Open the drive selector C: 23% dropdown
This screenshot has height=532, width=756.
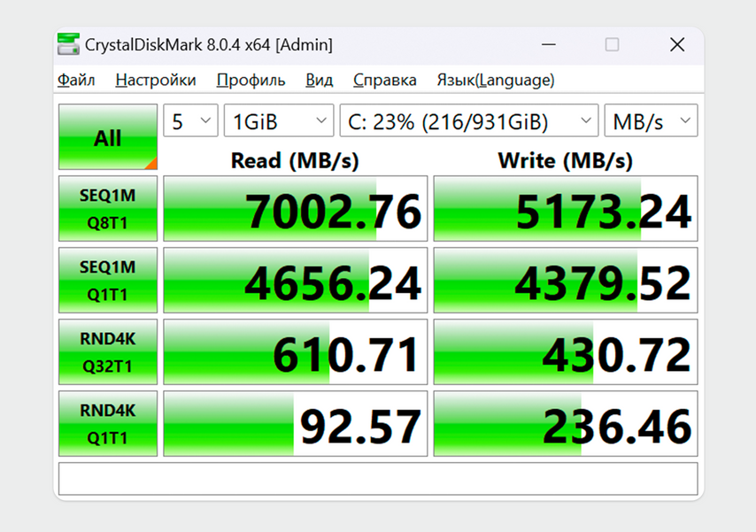click(469, 120)
